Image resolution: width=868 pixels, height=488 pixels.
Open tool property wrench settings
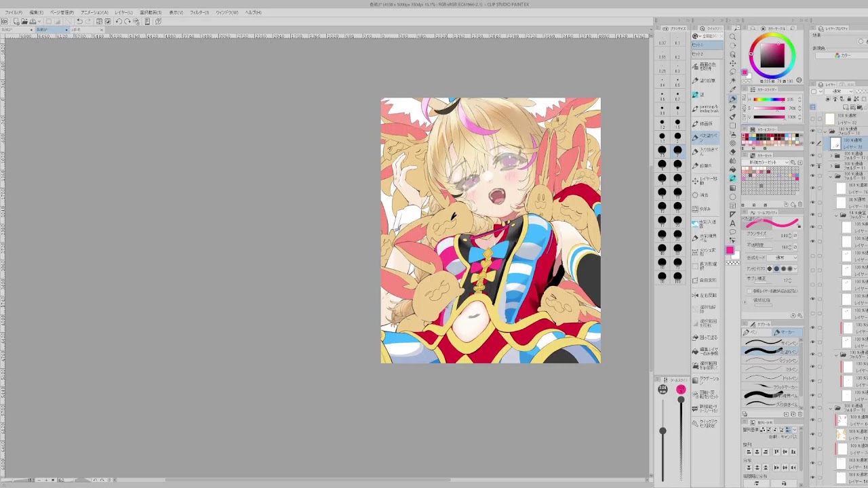click(x=801, y=316)
